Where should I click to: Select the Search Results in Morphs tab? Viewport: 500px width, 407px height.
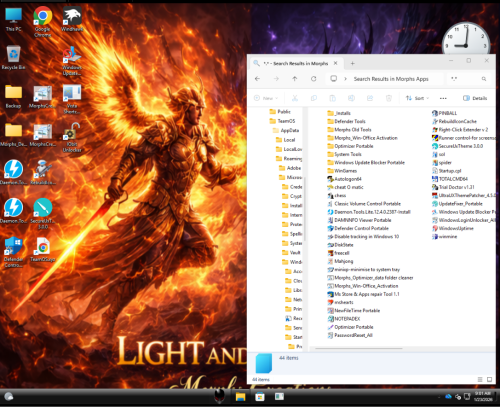pyautogui.click(x=295, y=63)
